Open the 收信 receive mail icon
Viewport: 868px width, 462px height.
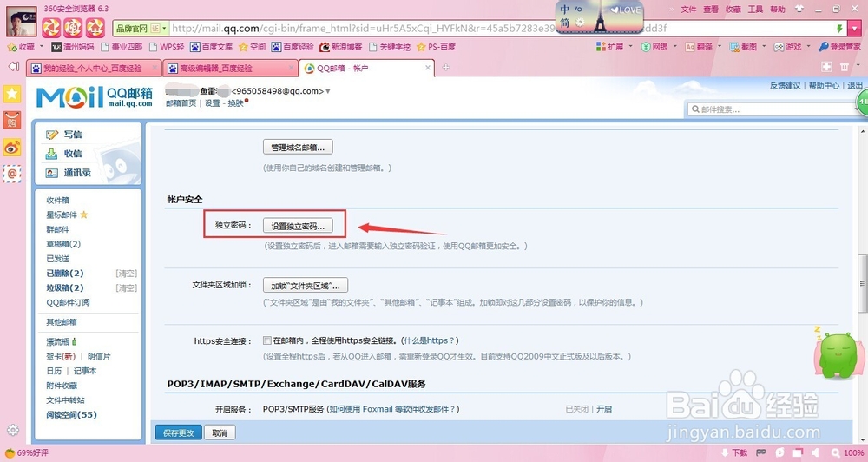(x=51, y=154)
